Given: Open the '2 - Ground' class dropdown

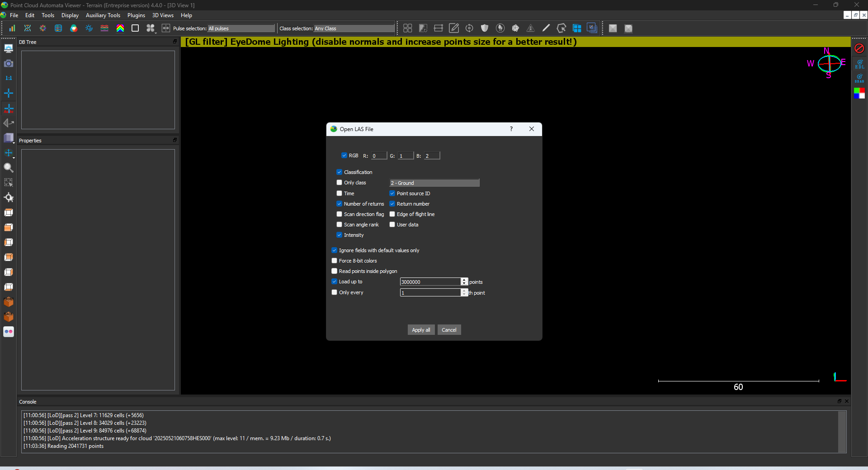Looking at the screenshot, I should click(434, 183).
